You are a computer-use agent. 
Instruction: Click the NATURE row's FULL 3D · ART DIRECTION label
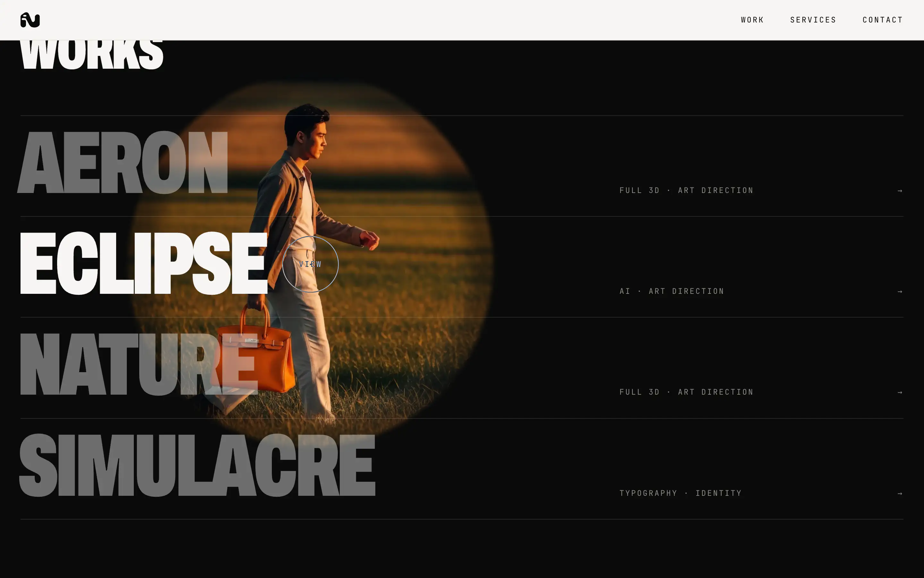(686, 392)
